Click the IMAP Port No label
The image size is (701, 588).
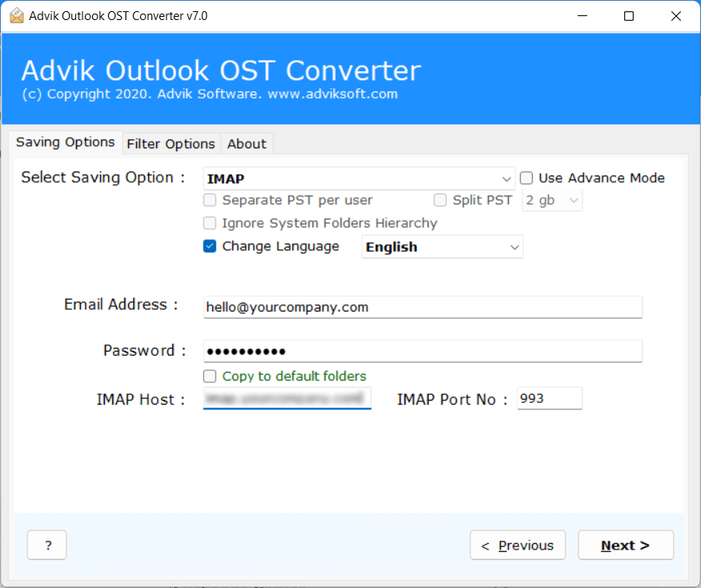452,399
